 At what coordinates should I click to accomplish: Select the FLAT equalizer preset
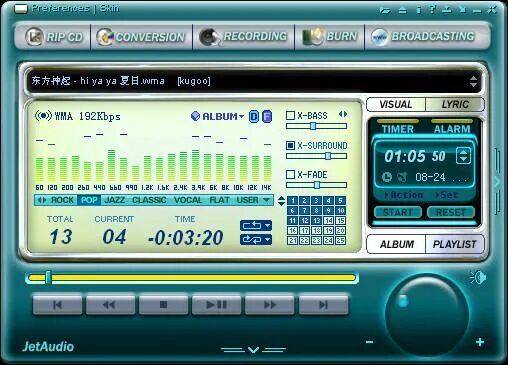click(x=219, y=200)
